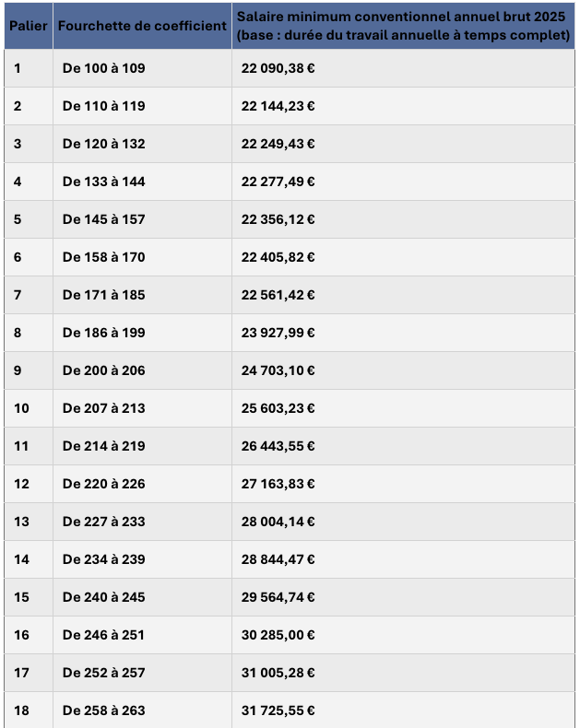
Task: Click the cell De 240 à 245
Action: click(x=104, y=597)
